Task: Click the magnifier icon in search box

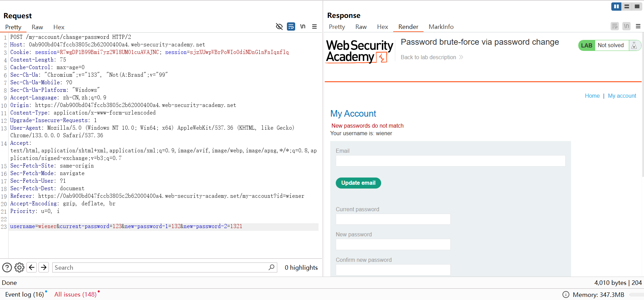Action: 271,267
